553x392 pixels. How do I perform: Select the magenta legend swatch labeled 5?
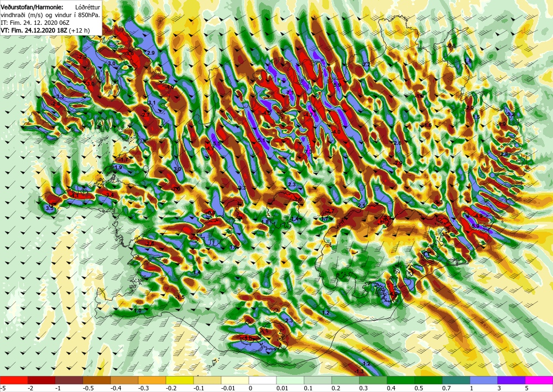tap(539, 380)
